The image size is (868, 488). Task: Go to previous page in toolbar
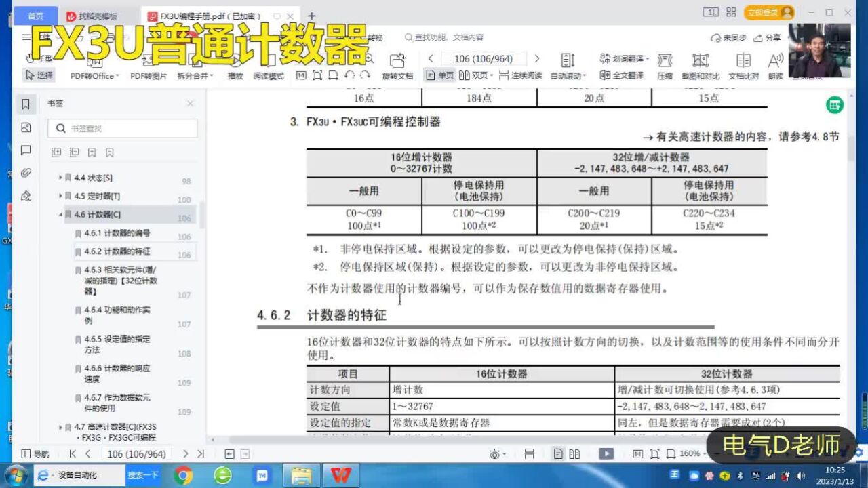coord(431,59)
